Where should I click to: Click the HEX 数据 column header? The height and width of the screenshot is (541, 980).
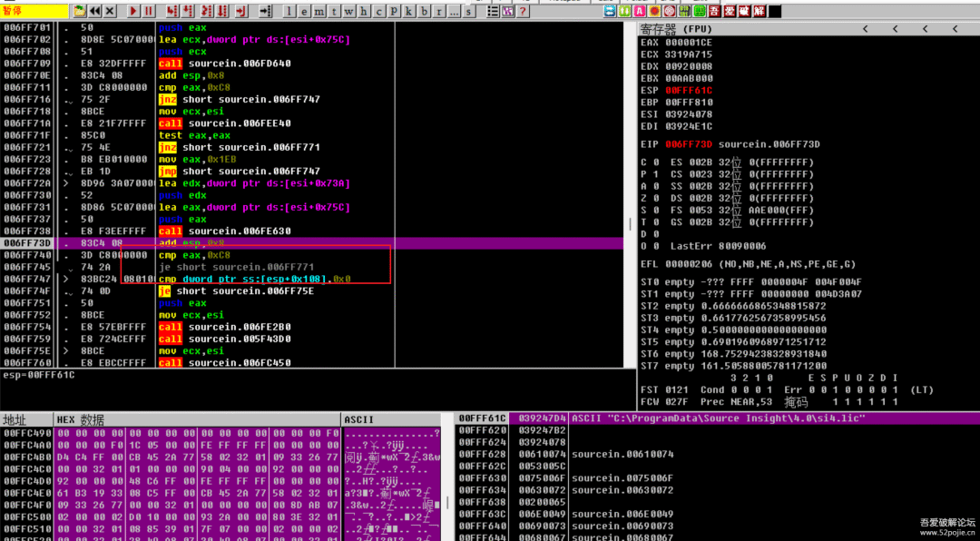(80, 420)
